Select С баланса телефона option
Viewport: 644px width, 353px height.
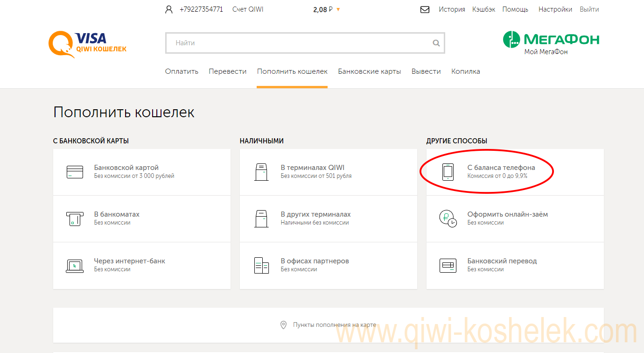tap(515, 172)
